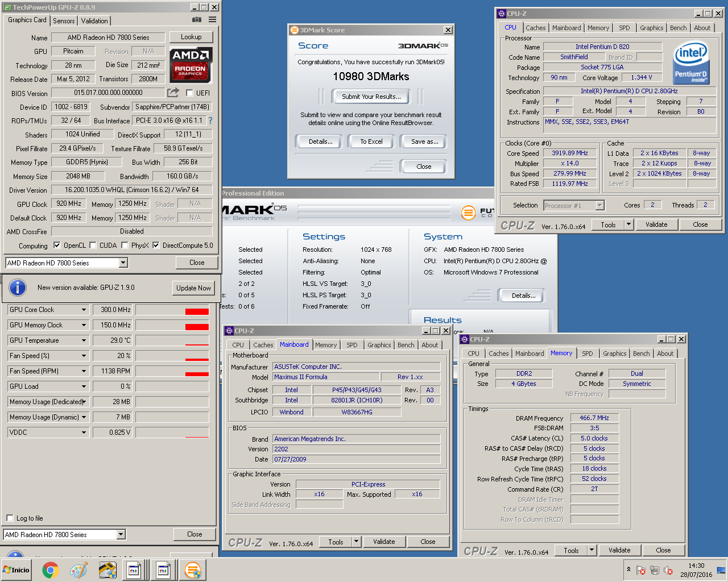This screenshot has height=582, width=728.
Task: Click the GPU-Z title bar app icon
Action: 7,7
